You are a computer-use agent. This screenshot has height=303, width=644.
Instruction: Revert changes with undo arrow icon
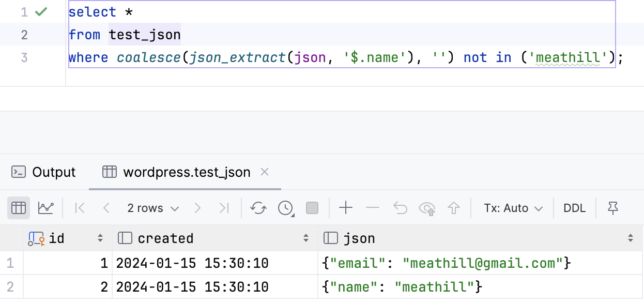[400, 208]
